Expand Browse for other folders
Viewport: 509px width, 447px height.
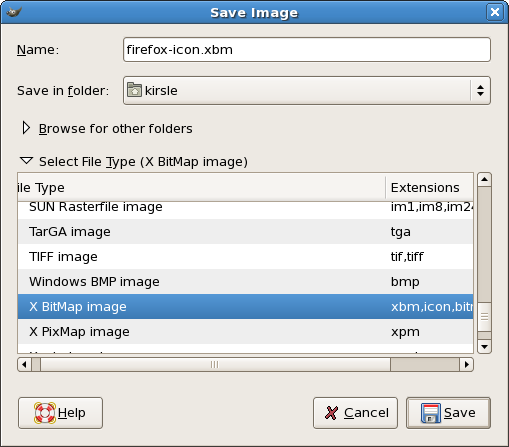tap(107, 128)
